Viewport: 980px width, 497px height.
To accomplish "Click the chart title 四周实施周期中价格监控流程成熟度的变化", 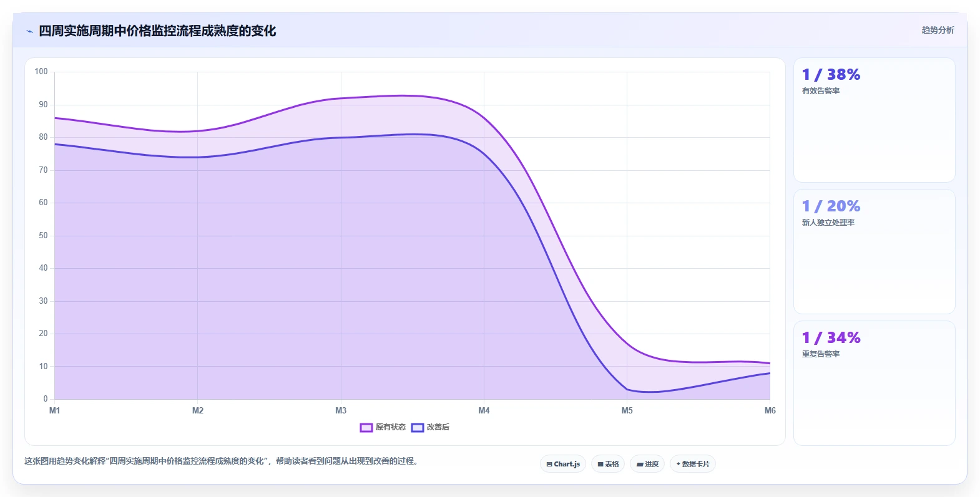I will tap(157, 31).
